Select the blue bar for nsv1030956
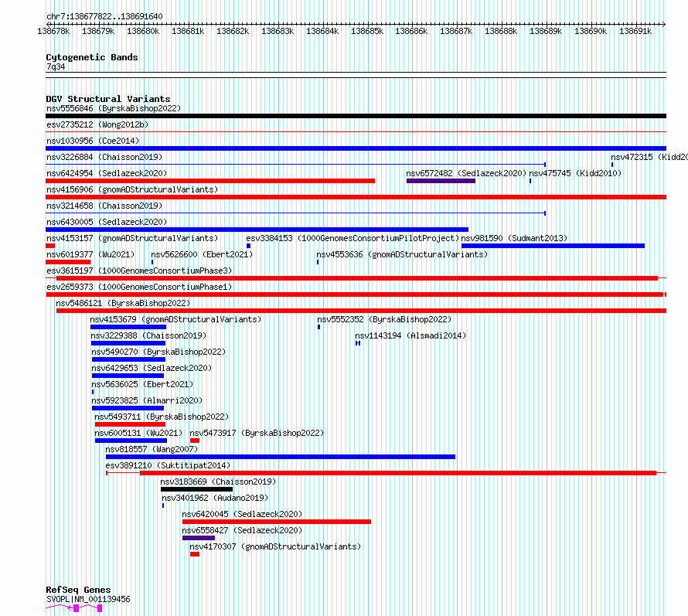Viewport: 688px width, 616px height. pyautogui.click(x=356, y=148)
